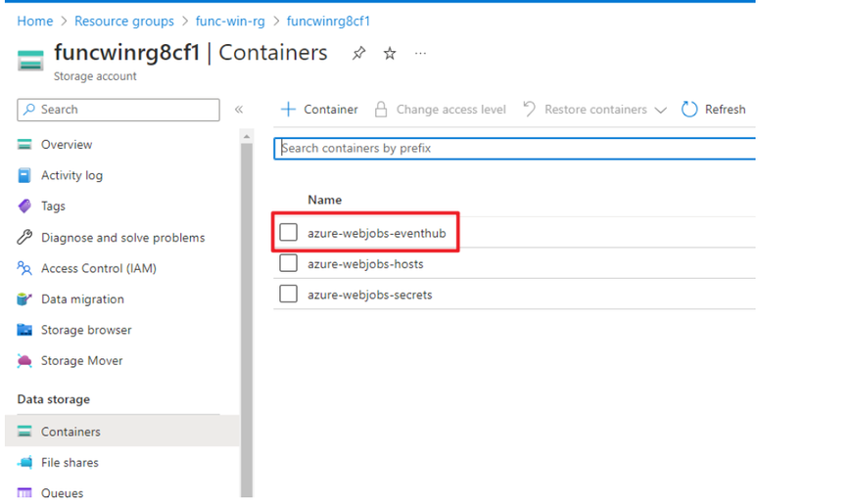
Task: Click the lock icon for access level
Action: coord(381,110)
